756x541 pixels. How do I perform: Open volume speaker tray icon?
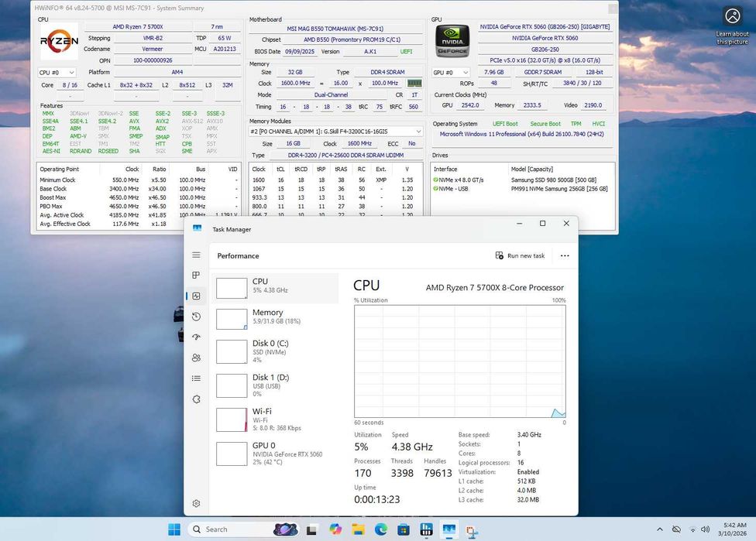(705, 529)
